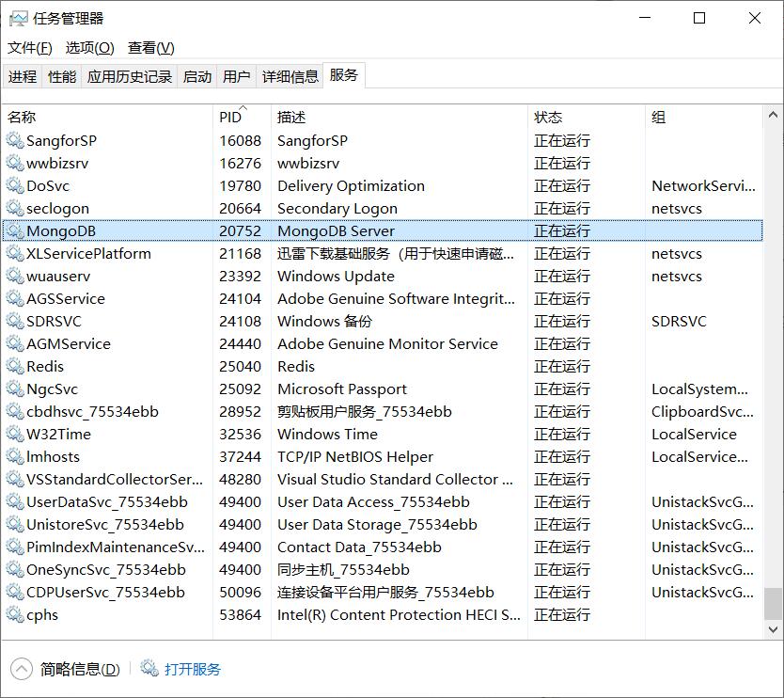Screen dimensions: 784x698
Task: Click the Secondary Logon description
Action: click(337, 208)
